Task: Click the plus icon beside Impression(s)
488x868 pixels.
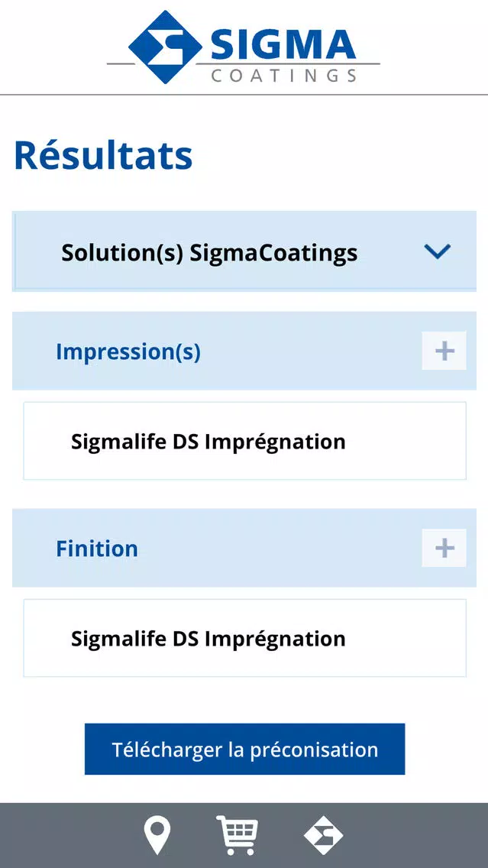Action: click(x=444, y=351)
